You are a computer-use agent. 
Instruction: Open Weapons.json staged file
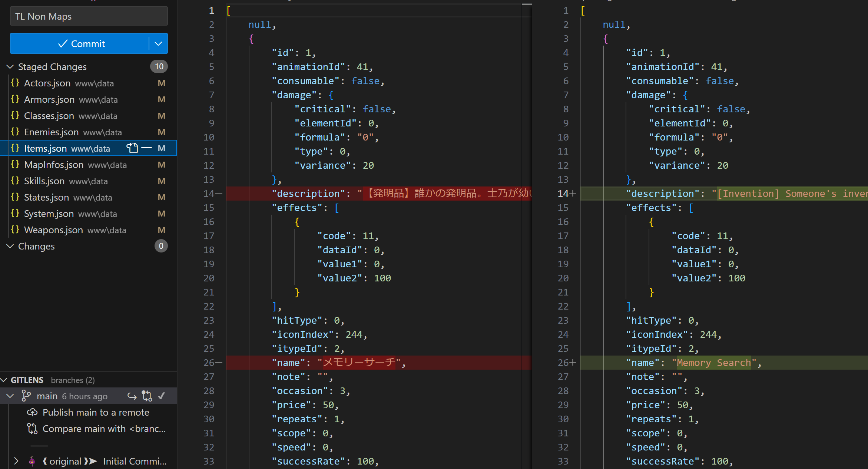(x=88, y=230)
